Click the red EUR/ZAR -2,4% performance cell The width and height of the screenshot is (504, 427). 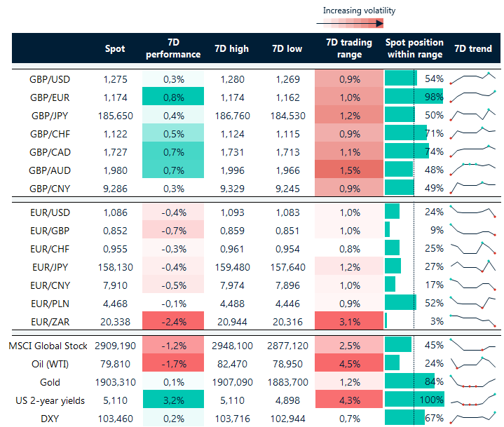coord(173,320)
